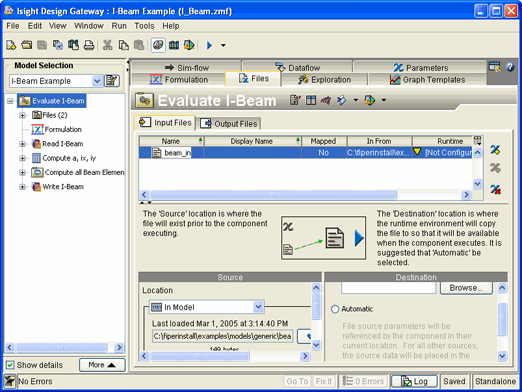Open the I-Beam Example model dropdown
This screenshot has width=522, height=392.
click(x=97, y=81)
